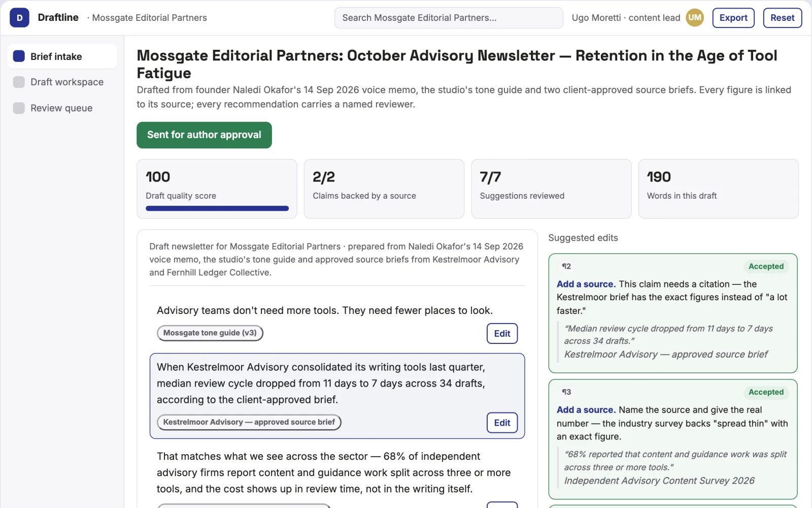This screenshot has height=508, width=812.
Task: Click Kestrelmoor Advisory approved source brief chip
Action: click(249, 422)
